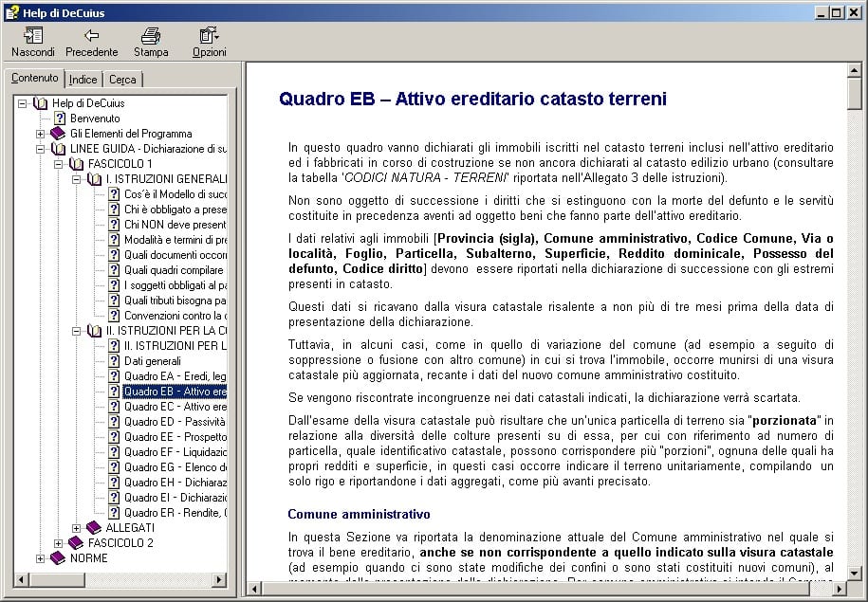Collapse I. ISTRUZIONI GENERALI node
This screenshot has width=868, height=602.
pyautogui.click(x=77, y=179)
